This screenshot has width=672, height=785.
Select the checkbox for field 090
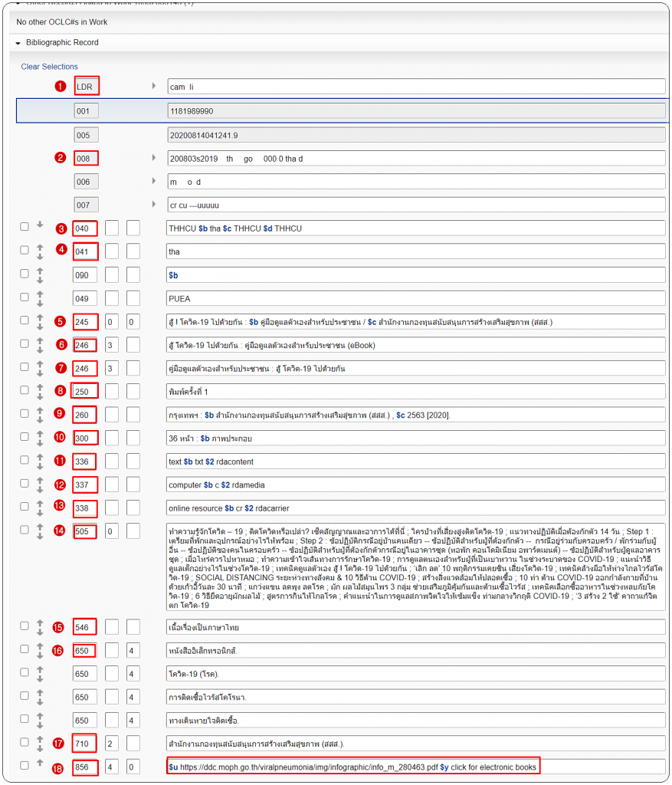coord(24,274)
